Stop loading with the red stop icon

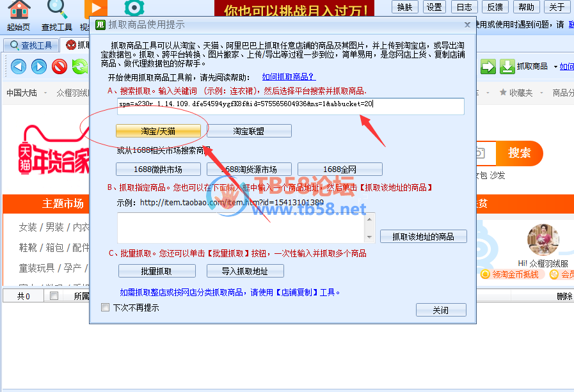(60, 67)
